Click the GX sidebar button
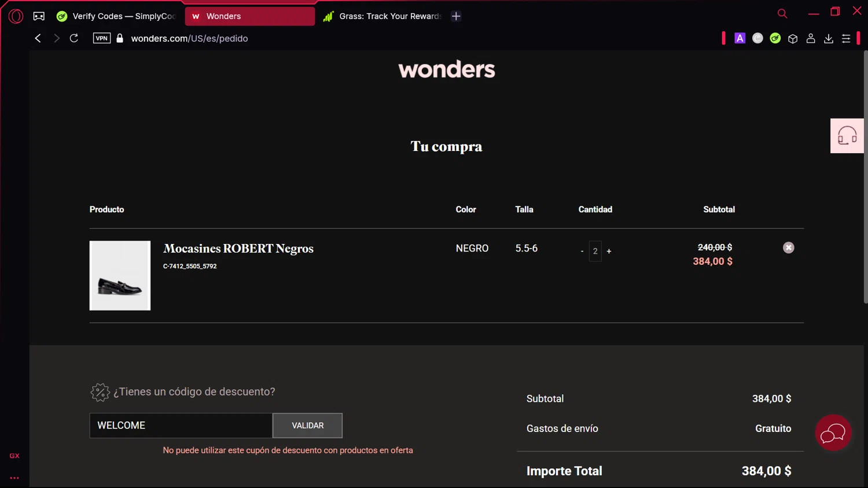This screenshot has height=488, width=868. coord(14,456)
